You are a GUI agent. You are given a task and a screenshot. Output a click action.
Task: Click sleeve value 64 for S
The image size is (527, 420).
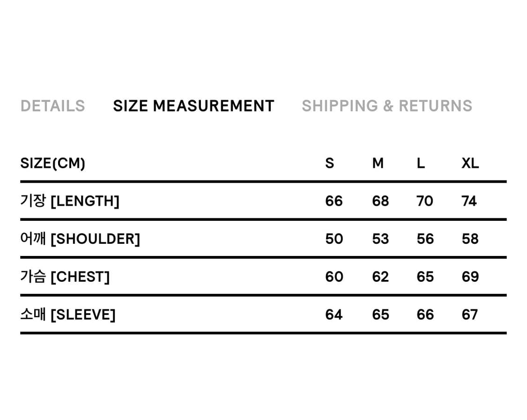334,314
